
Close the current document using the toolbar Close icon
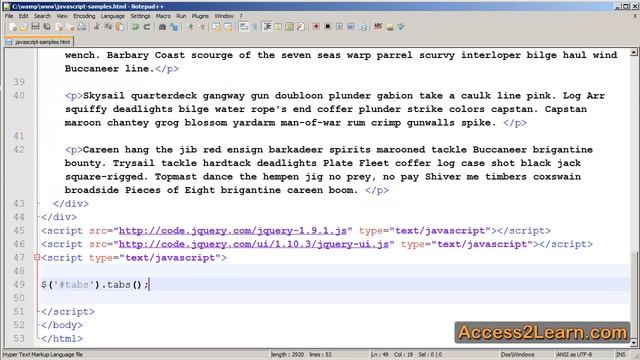click(x=59, y=27)
